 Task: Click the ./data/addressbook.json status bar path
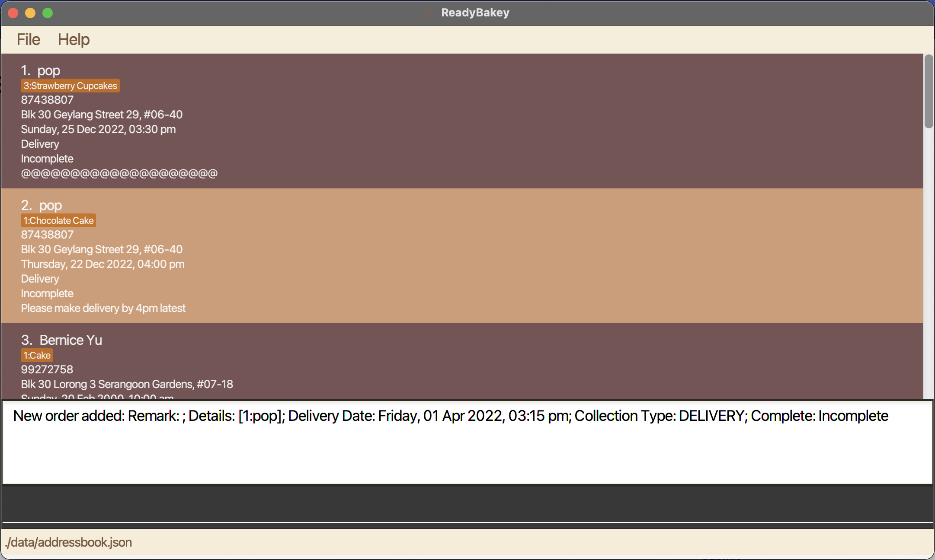pos(69,542)
